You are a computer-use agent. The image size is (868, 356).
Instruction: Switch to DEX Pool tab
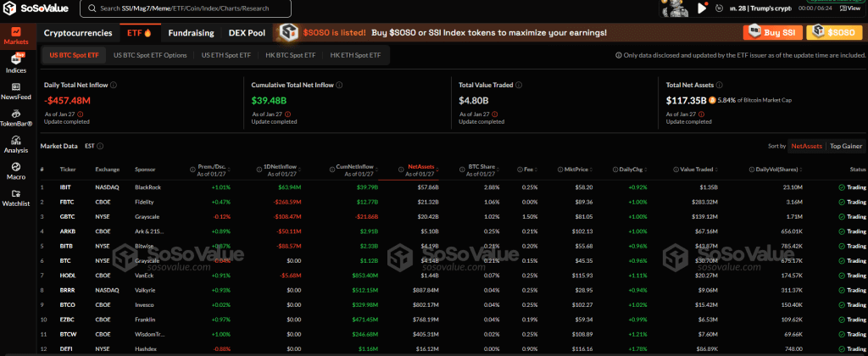(247, 33)
